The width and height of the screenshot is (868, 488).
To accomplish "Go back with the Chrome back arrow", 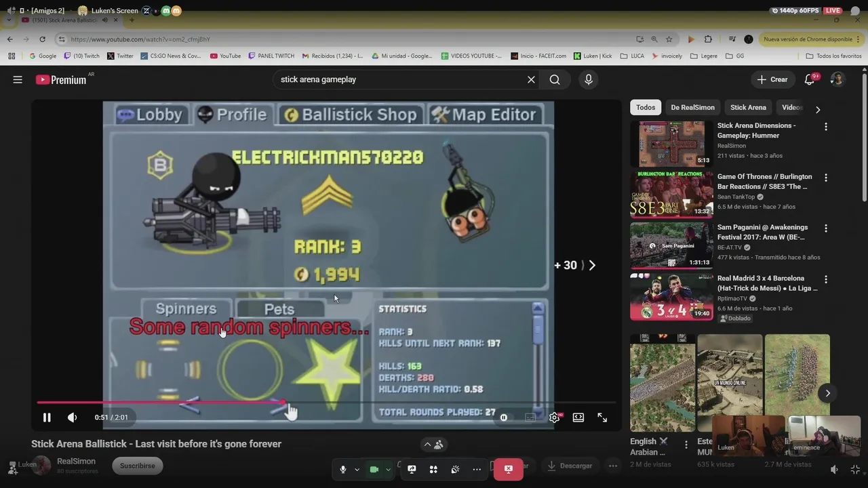I will [10, 39].
